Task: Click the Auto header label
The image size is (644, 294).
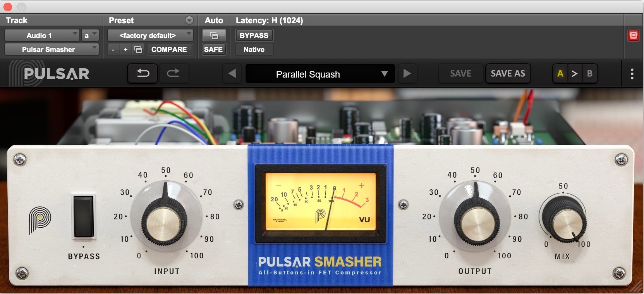Action: [x=214, y=20]
